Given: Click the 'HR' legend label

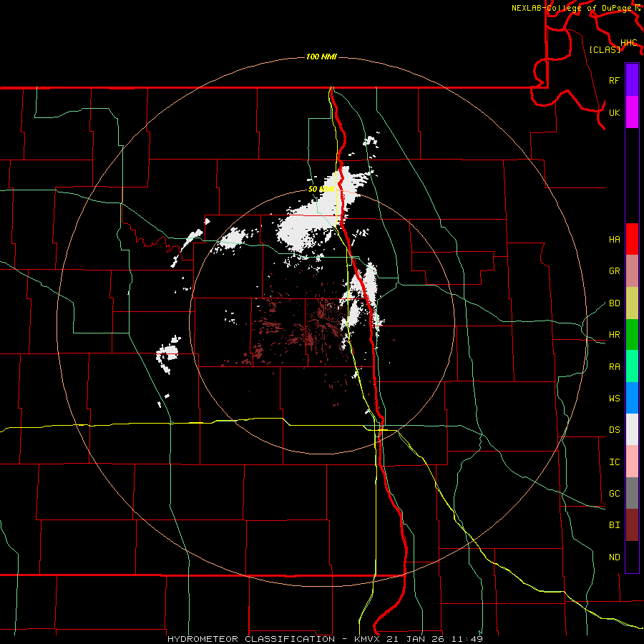Looking at the screenshot, I should [x=615, y=335].
